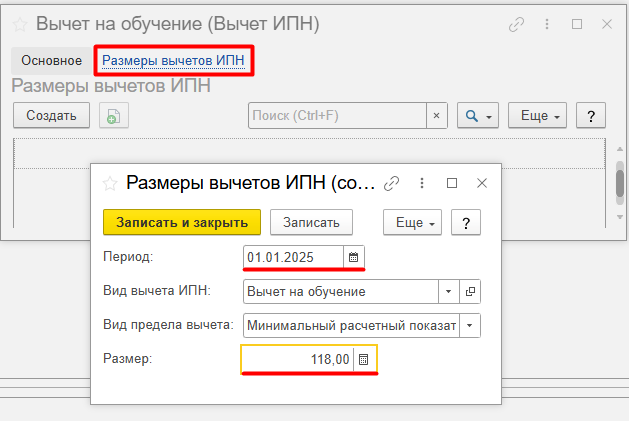Click the Записать button
This screenshot has height=421, width=629.
pyautogui.click(x=311, y=222)
